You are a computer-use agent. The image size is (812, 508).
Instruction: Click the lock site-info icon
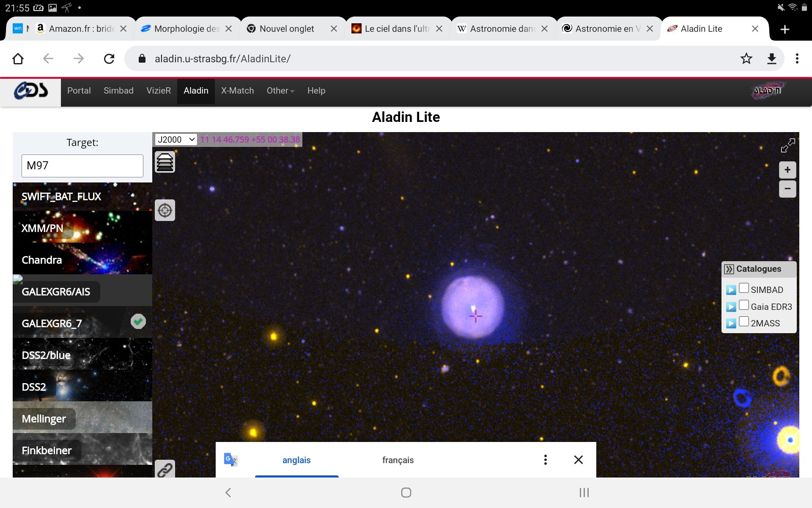pyautogui.click(x=142, y=58)
